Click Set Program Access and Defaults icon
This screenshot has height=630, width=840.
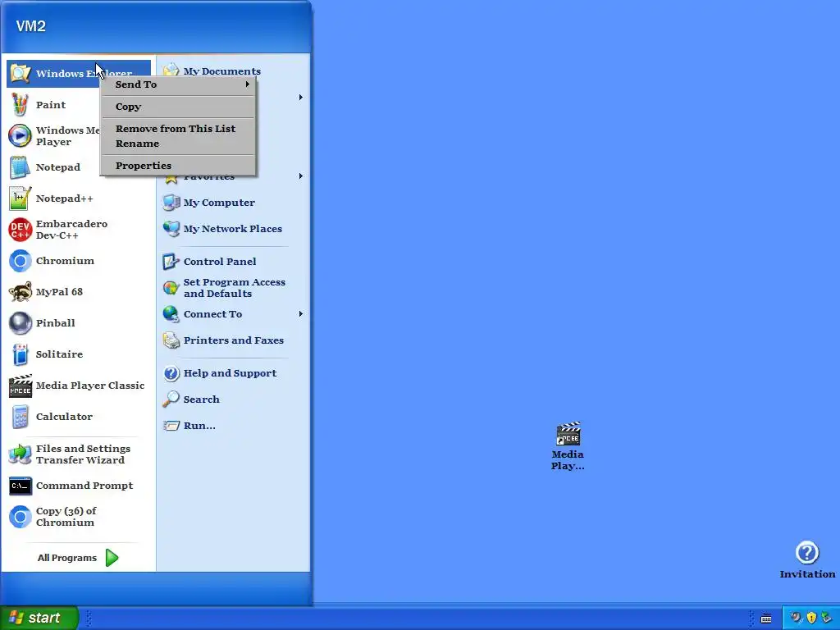pyautogui.click(x=171, y=288)
